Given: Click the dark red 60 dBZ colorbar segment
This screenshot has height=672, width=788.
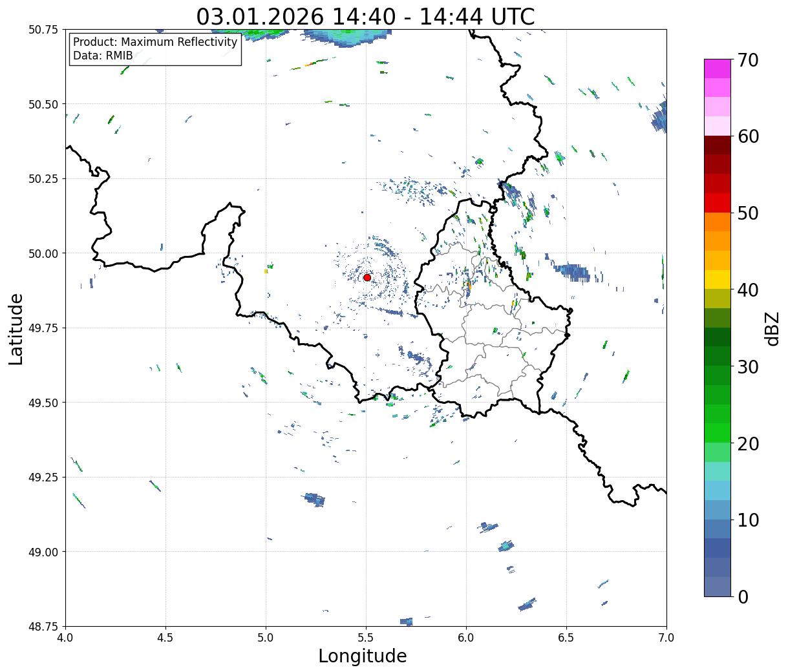Looking at the screenshot, I should [x=718, y=145].
